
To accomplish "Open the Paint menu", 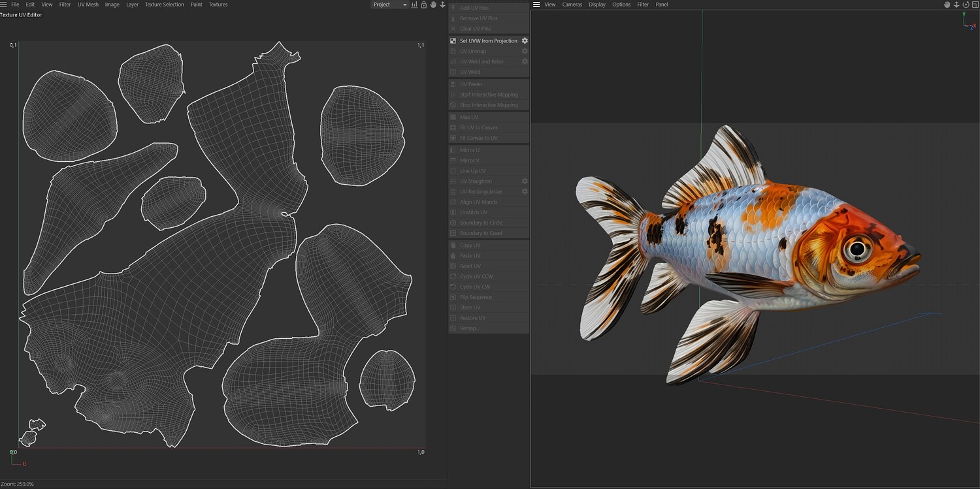I will [x=197, y=5].
